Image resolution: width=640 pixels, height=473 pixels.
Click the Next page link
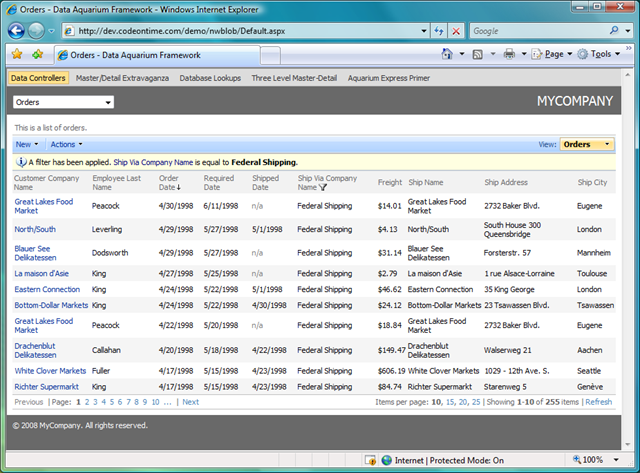191,402
